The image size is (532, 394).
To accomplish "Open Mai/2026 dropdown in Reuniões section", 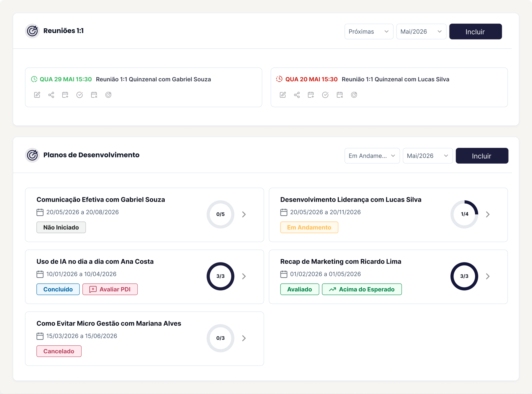I will (x=421, y=31).
